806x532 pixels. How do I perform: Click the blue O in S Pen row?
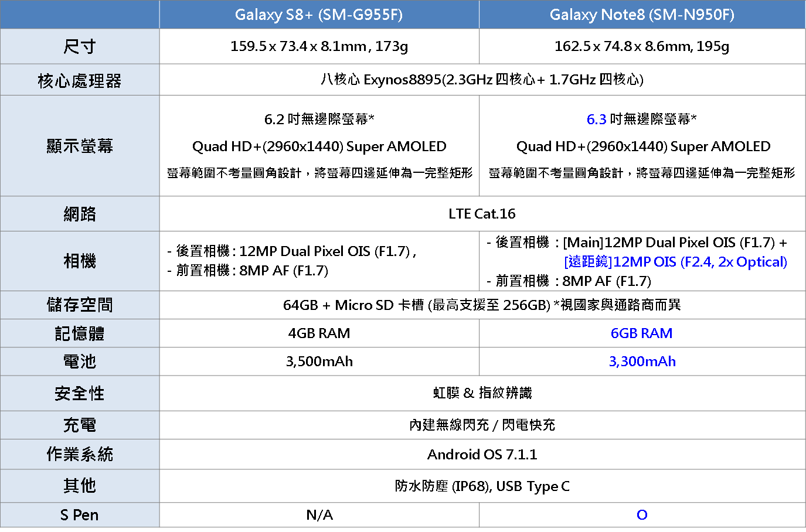point(642,515)
